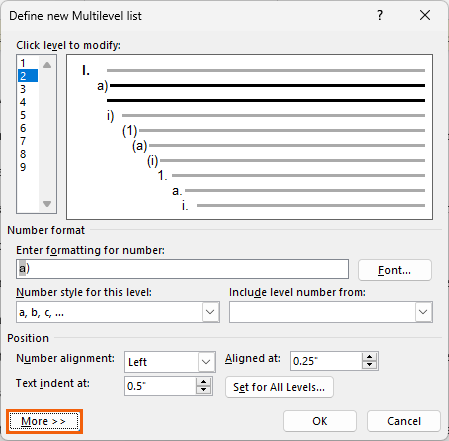Increase the Text indent at value

coord(203,382)
